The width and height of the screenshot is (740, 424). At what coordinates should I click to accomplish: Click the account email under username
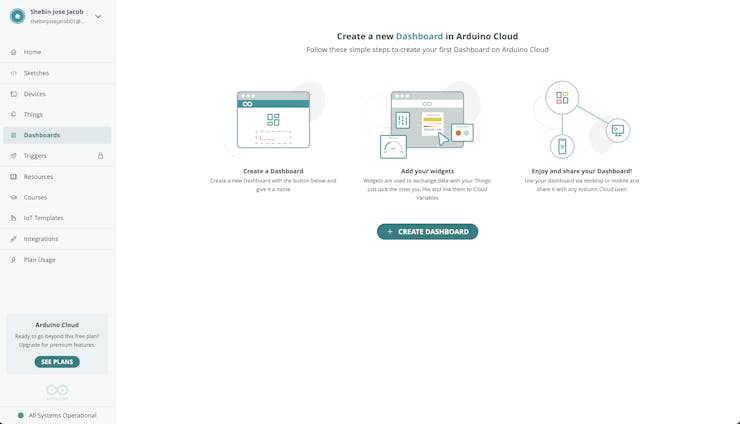pyautogui.click(x=57, y=21)
